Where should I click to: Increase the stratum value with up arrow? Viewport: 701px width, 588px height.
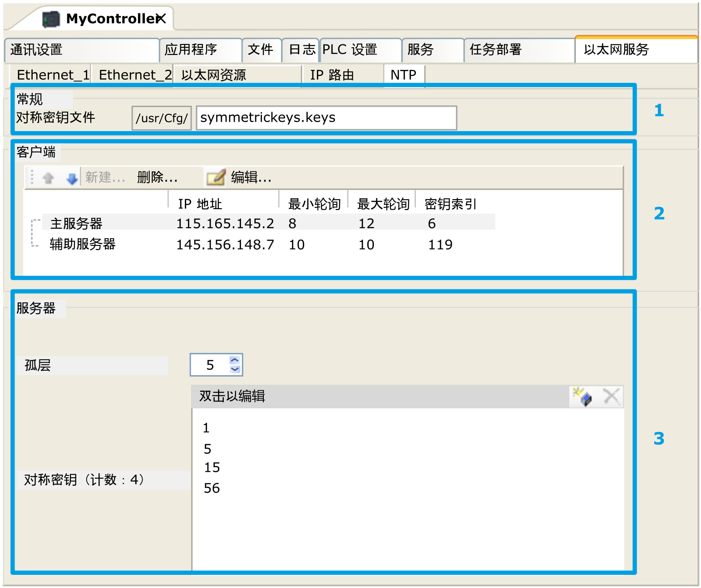pos(235,360)
